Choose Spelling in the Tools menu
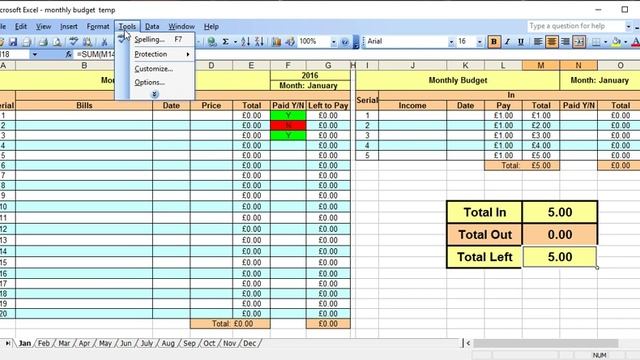 coord(162,40)
